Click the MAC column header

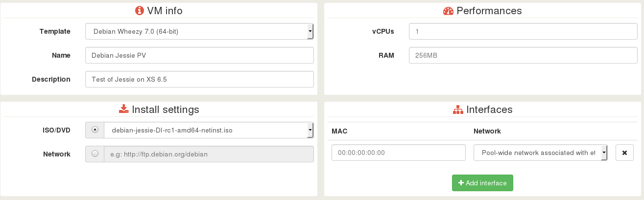339,131
